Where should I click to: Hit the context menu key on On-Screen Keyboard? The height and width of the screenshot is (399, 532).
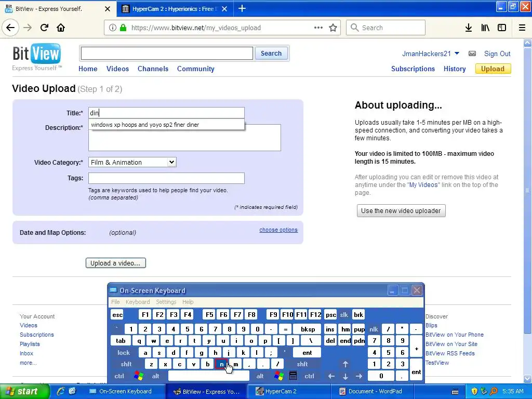[x=293, y=376]
